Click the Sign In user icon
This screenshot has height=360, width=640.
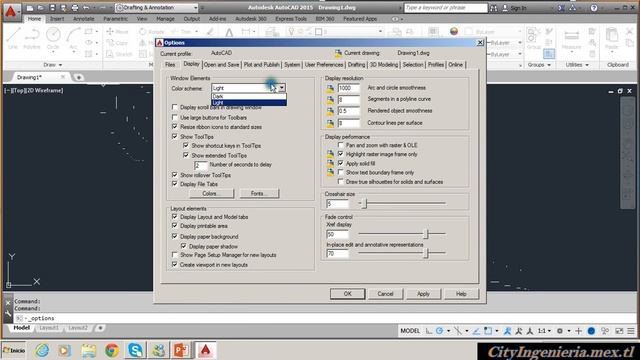coord(505,8)
